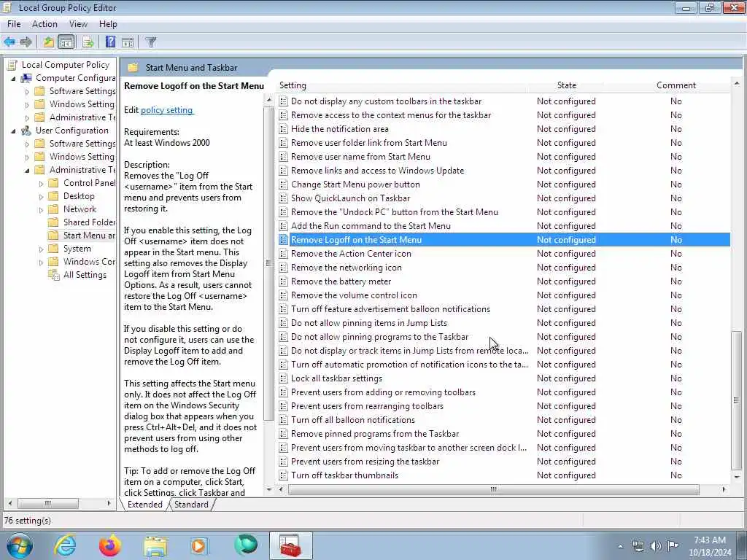Open the Windows Start button
This screenshot has width=747, height=560.
click(x=19, y=545)
